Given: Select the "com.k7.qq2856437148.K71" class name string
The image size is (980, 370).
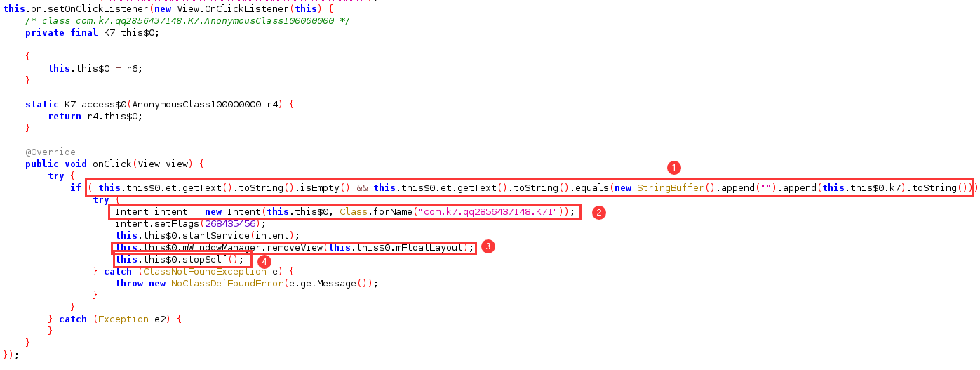Looking at the screenshot, I should (x=490, y=211).
